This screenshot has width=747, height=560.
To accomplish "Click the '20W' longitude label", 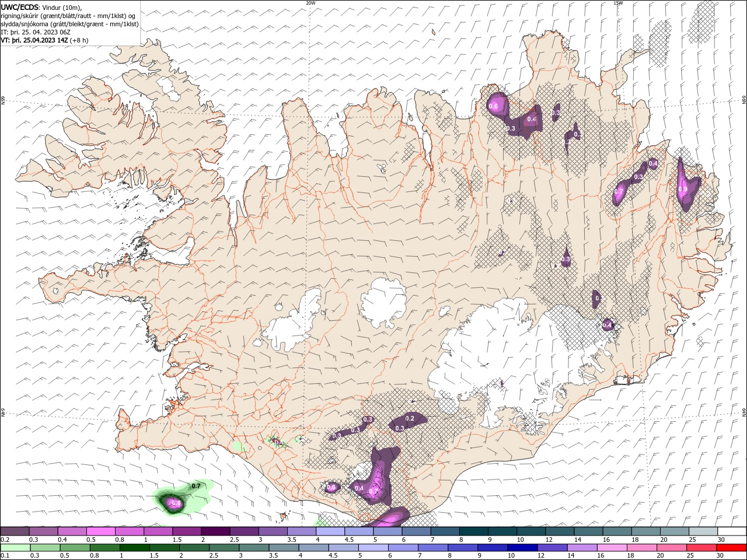I will click(310, 3).
